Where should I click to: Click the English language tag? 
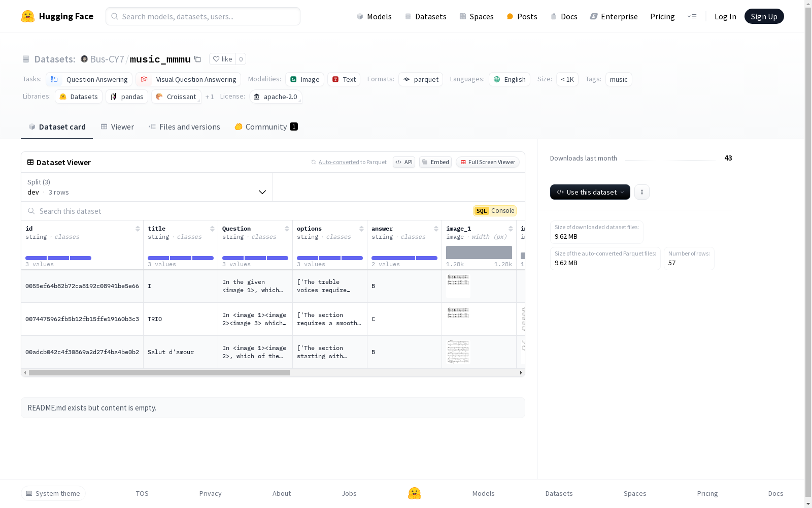coord(510,79)
